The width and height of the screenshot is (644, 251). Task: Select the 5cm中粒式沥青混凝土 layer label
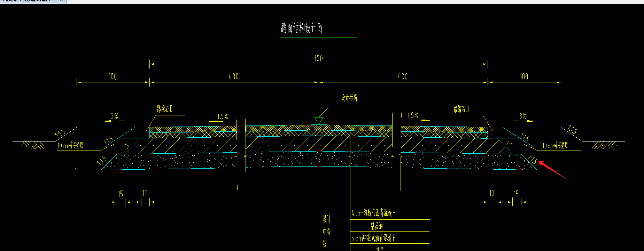tap(373, 238)
